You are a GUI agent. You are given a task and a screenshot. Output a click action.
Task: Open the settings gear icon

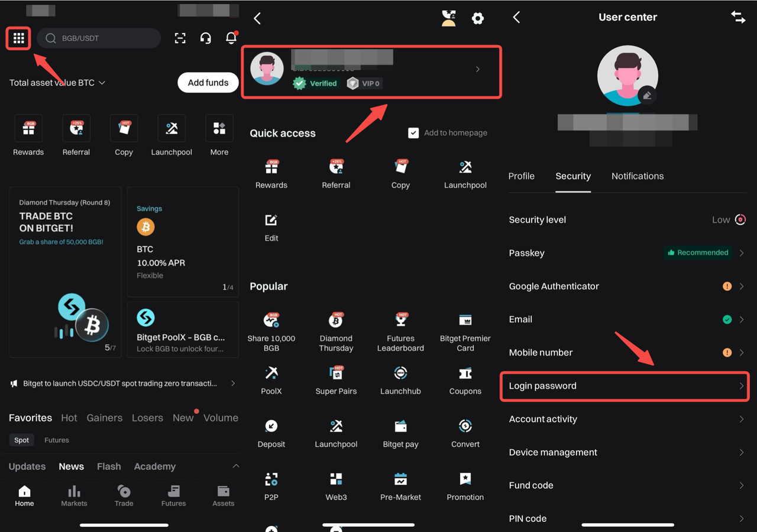[478, 18]
